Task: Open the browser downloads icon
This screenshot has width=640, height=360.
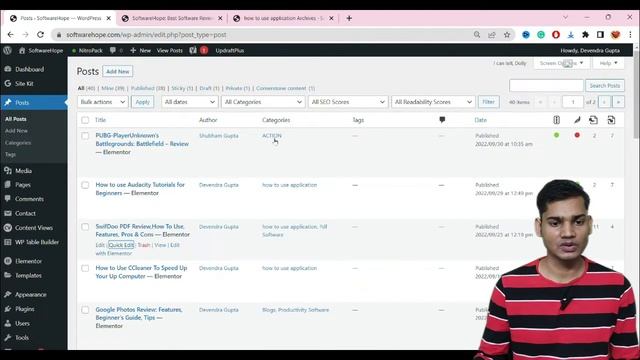Action: pos(571,35)
